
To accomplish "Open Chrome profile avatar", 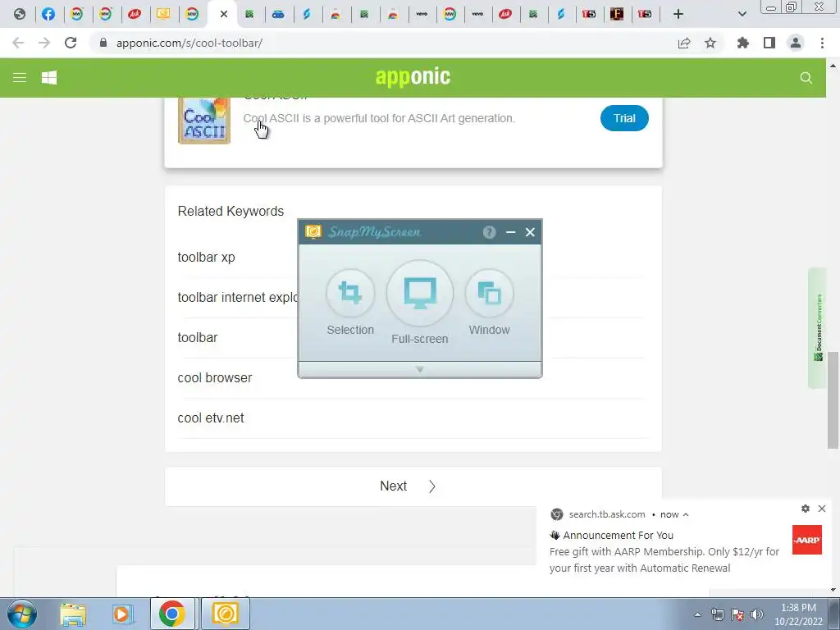I will pyautogui.click(x=796, y=43).
